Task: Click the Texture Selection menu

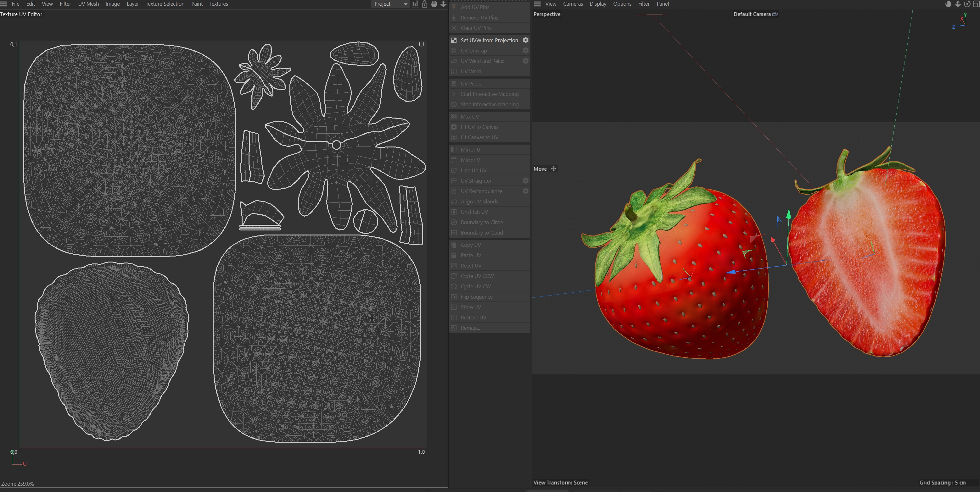Action: (x=165, y=4)
